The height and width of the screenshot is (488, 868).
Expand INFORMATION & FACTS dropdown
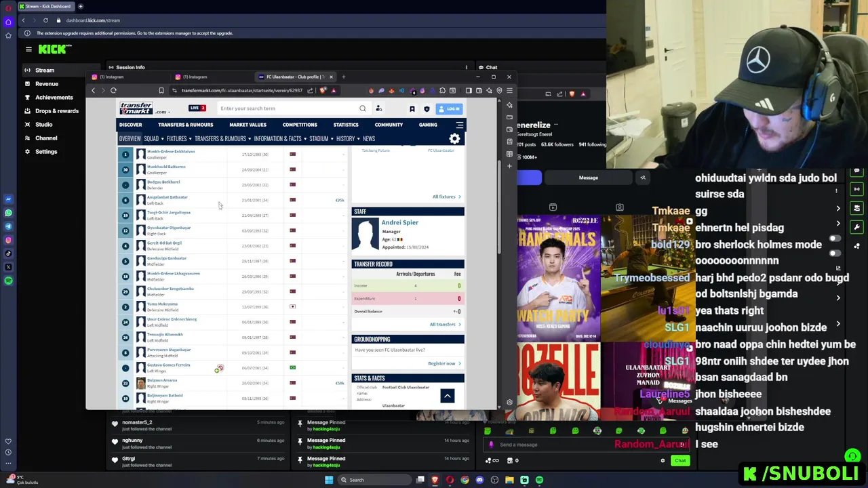(280, 139)
